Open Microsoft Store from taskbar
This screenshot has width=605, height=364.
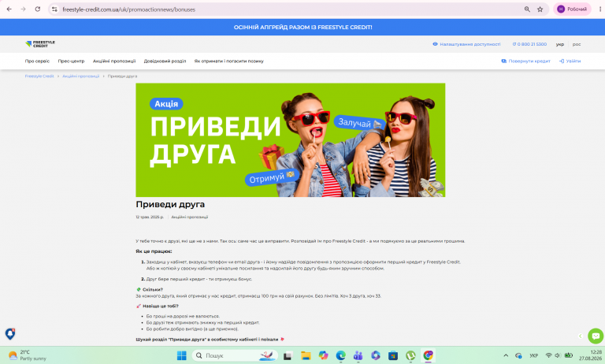tap(393, 355)
